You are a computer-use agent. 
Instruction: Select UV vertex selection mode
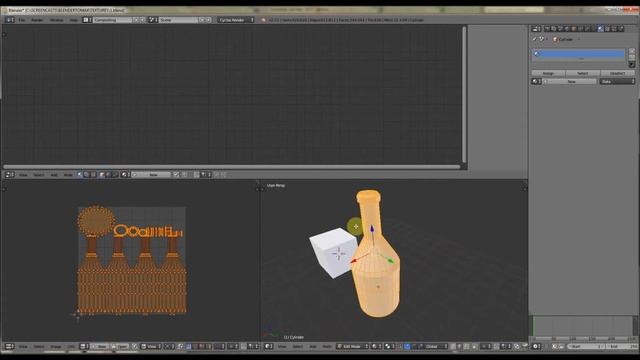(189, 346)
